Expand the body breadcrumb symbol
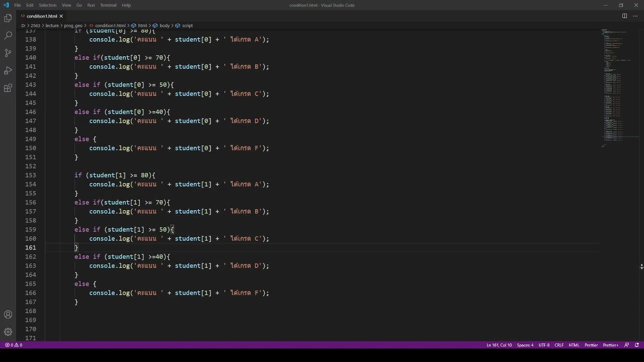Image resolution: width=644 pixels, height=362 pixels. [161, 26]
